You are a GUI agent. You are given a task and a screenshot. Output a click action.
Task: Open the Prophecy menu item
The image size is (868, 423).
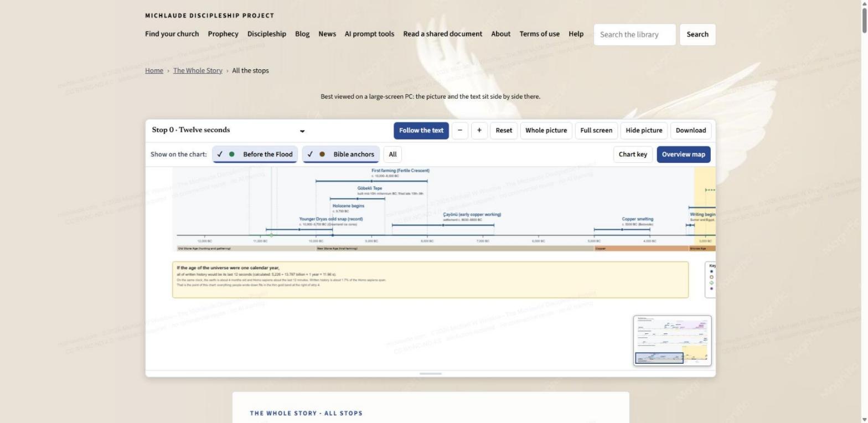pyautogui.click(x=223, y=34)
